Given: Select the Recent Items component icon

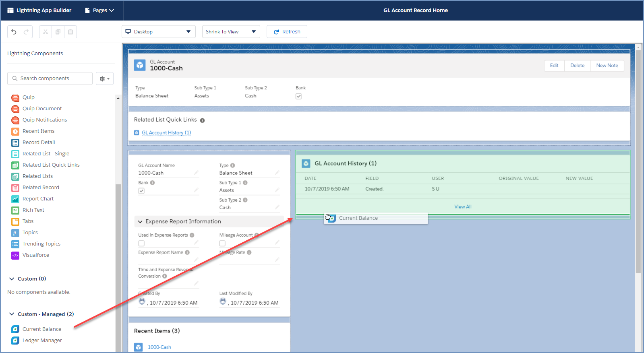Looking at the screenshot, I should click(x=15, y=131).
